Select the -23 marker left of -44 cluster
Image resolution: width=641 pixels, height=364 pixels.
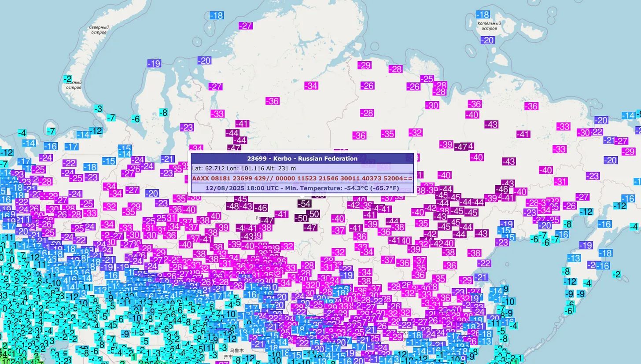[187, 128]
